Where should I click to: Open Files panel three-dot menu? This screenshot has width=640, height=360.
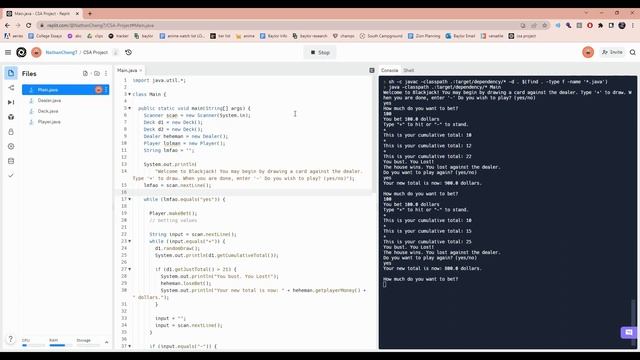click(x=106, y=73)
